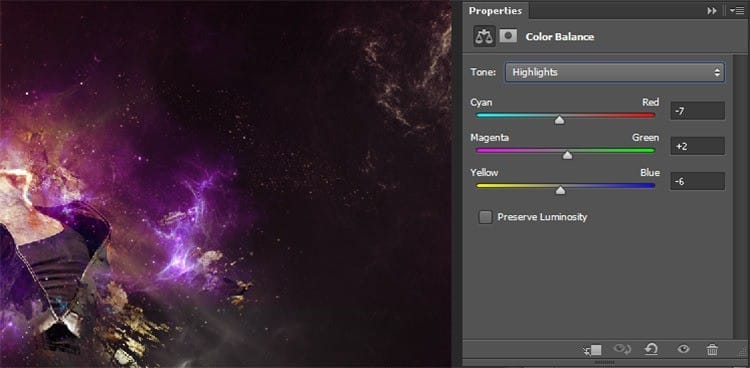
Task: Toggle layer visibility eye icon
Action: [683, 349]
